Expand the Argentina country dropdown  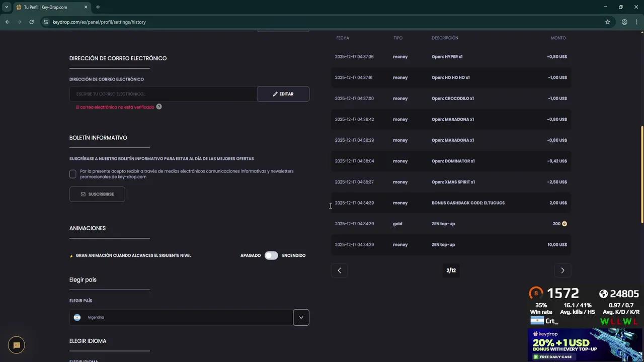[x=301, y=317]
